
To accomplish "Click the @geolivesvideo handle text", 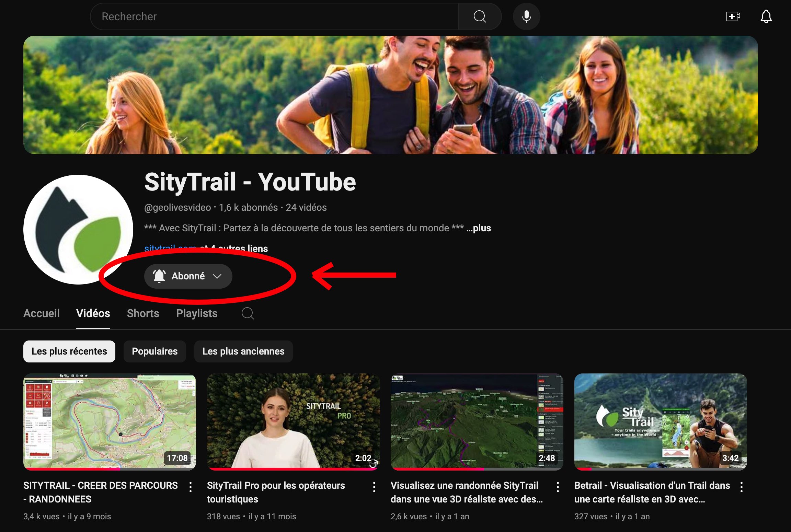I will [177, 208].
